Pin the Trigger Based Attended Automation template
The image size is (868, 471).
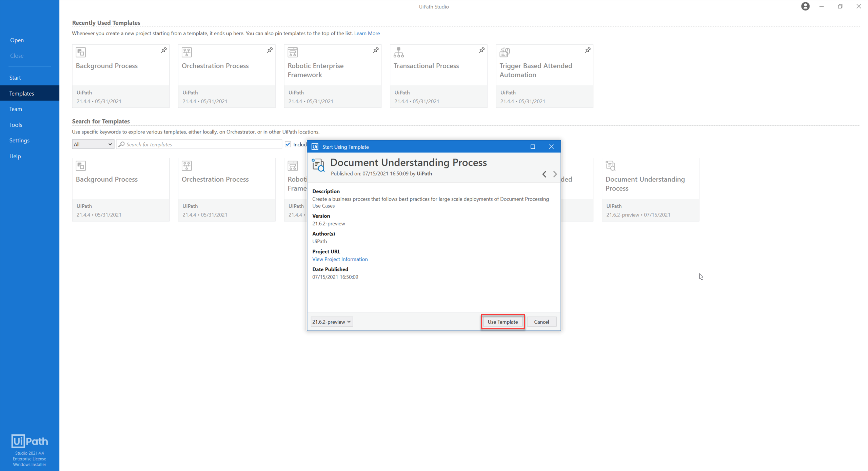point(588,50)
